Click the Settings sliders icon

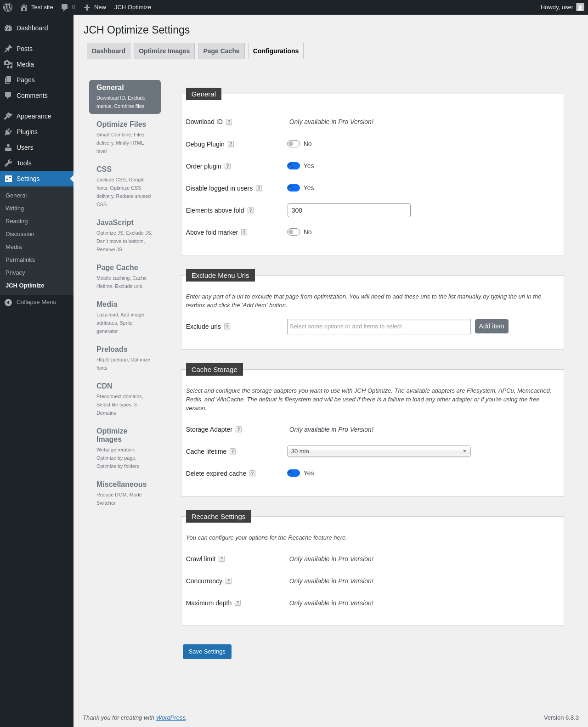(8, 179)
